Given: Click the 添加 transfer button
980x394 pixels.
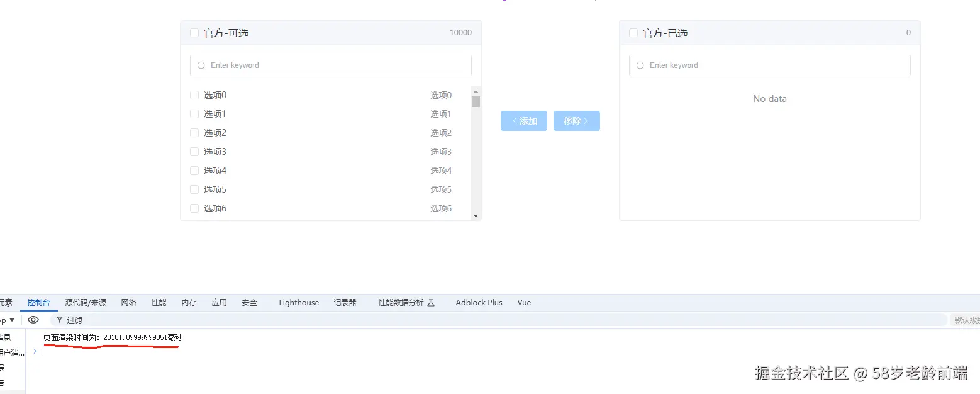Looking at the screenshot, I should pos(524,121).
